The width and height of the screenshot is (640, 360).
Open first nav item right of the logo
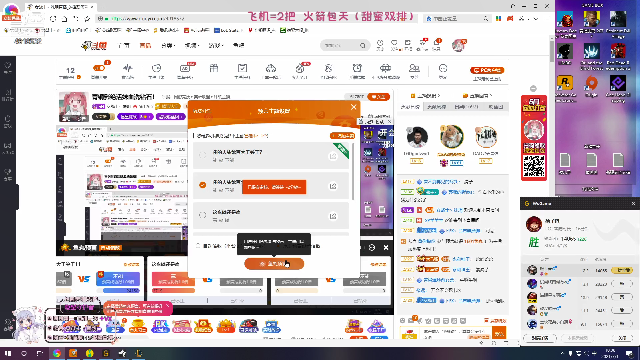click(x=123, y=45)
